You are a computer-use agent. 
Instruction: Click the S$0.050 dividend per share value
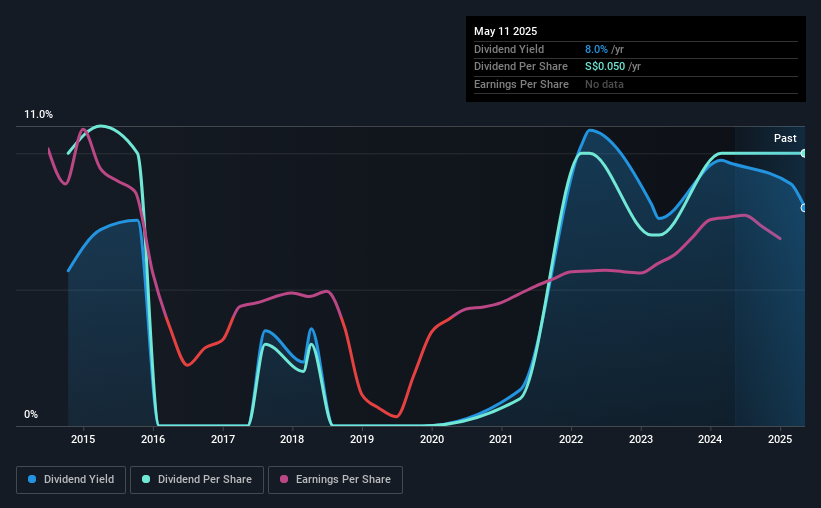pos(605,67)
